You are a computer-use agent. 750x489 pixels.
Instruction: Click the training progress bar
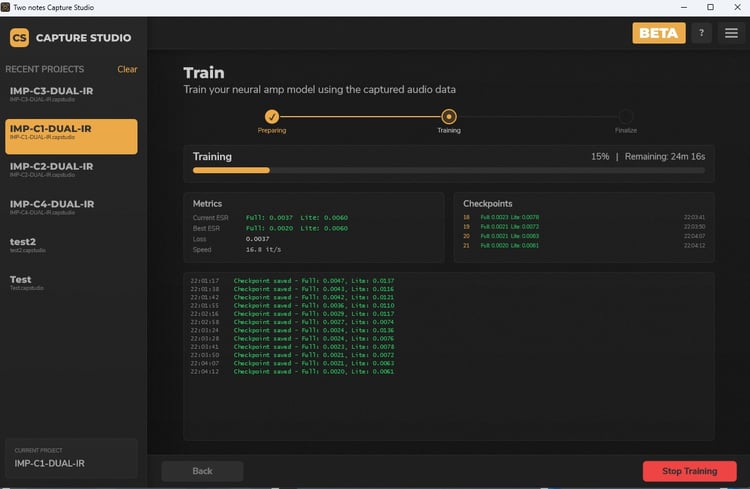point(449,170)
